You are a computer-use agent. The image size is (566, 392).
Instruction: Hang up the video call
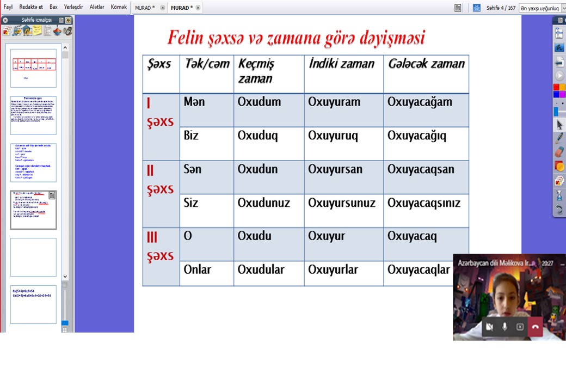[x=536, y=327]
